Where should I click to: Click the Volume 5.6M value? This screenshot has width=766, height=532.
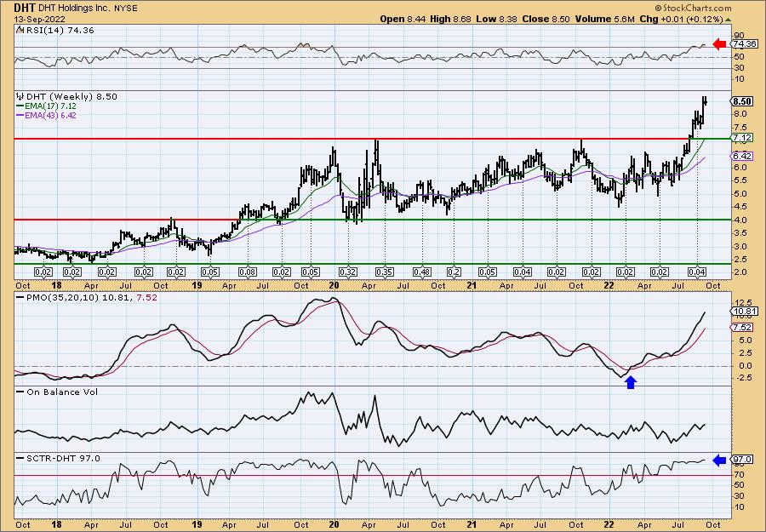(605, 19)
